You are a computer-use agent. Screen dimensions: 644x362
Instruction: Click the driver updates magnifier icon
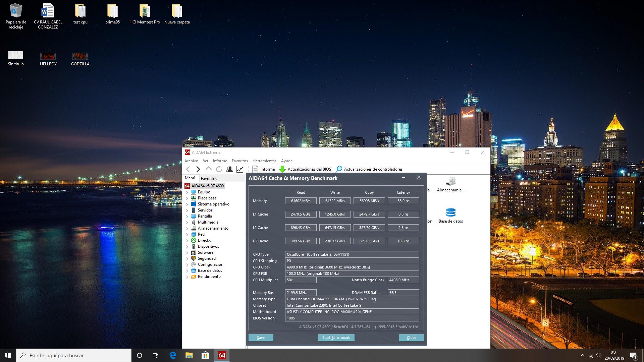pos(339,169)
